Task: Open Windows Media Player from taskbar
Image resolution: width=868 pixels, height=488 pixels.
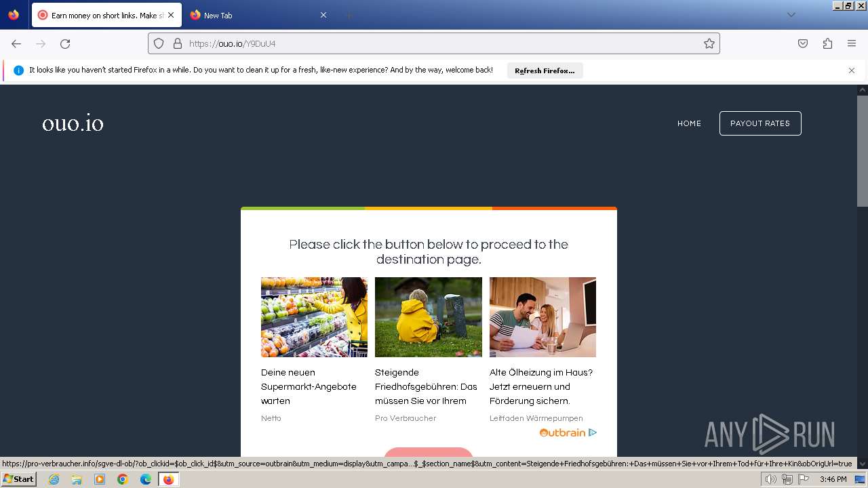Action: [100, 479]
